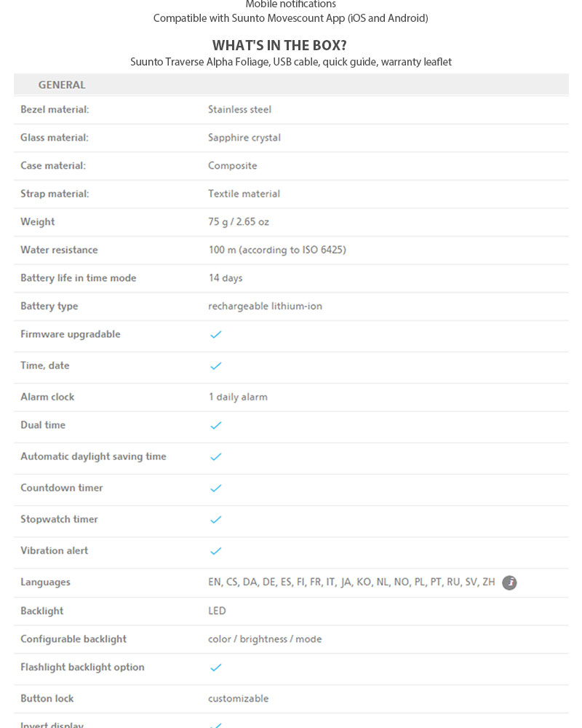Image resolution: width=582 pixels, height=728 pixels.
Task: Click the Automatic daylight saving time checkmark
Action: 215,457
